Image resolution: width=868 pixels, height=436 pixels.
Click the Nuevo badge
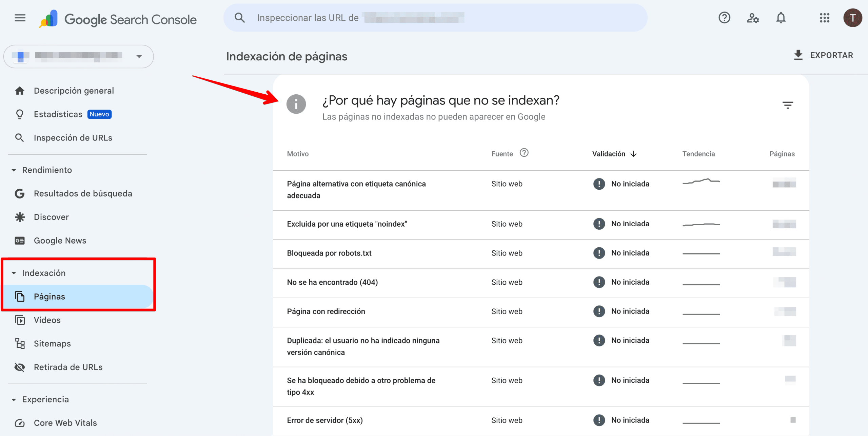(x=99, y=114)
